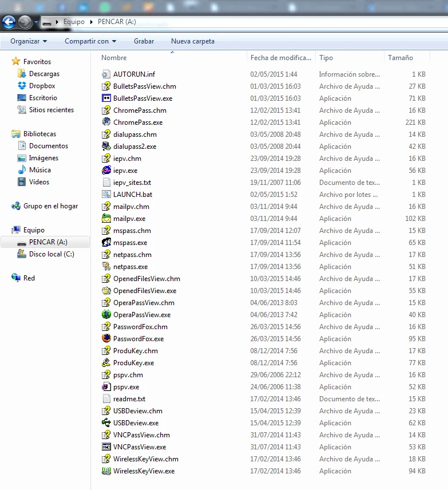Click Grupo en el hogar icon

pyautogui.click(x=16, y=206)
